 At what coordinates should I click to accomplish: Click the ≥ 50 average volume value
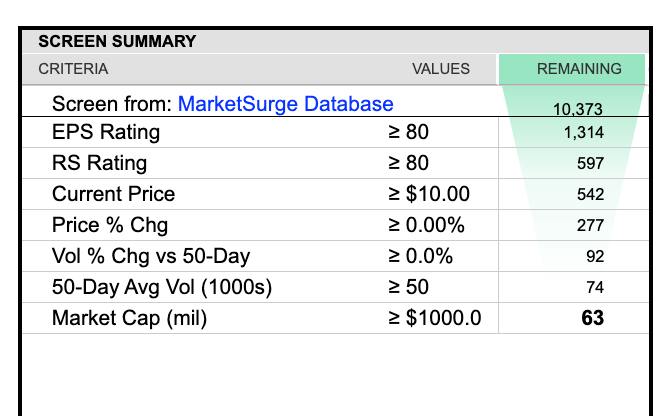point(408,288)
